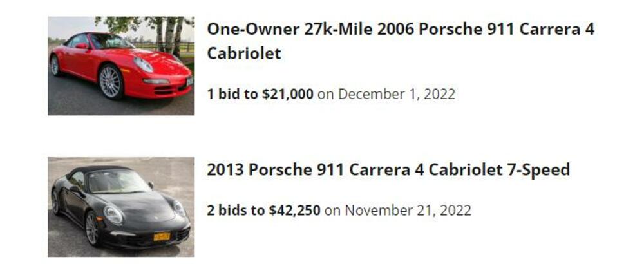
Task: Click the "2 bids to $42,250" text
Action: click(x=263, y=211)
